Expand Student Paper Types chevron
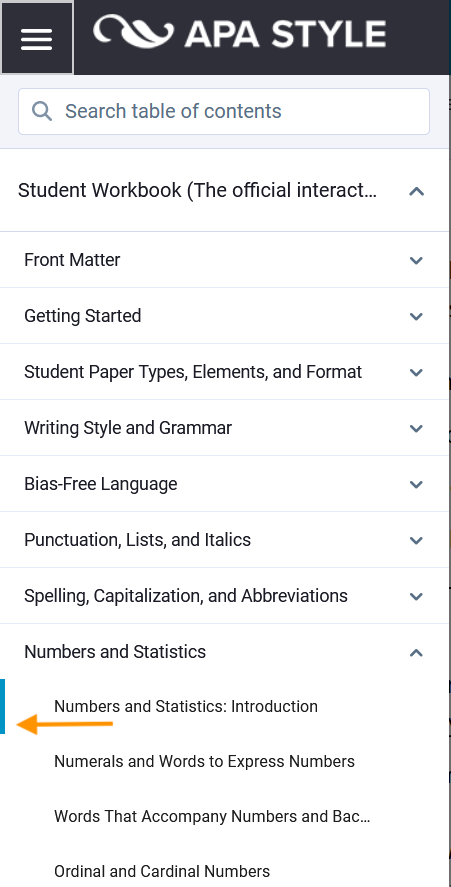 pos(416,372)
